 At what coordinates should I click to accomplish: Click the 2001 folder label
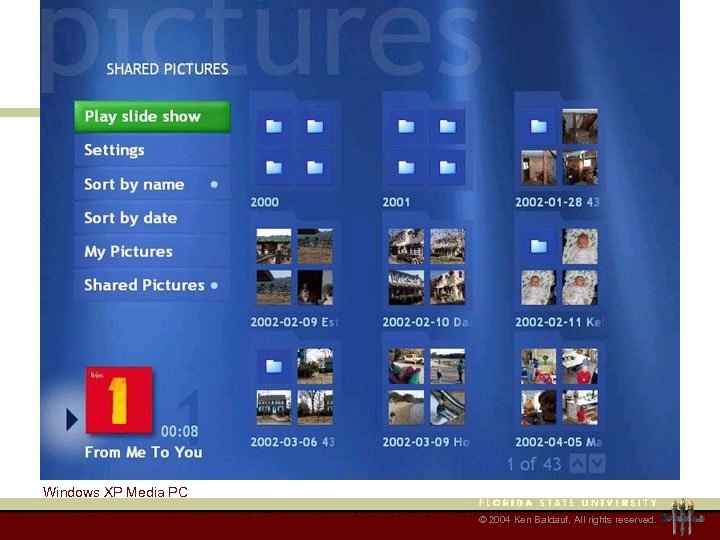[396, 202]
